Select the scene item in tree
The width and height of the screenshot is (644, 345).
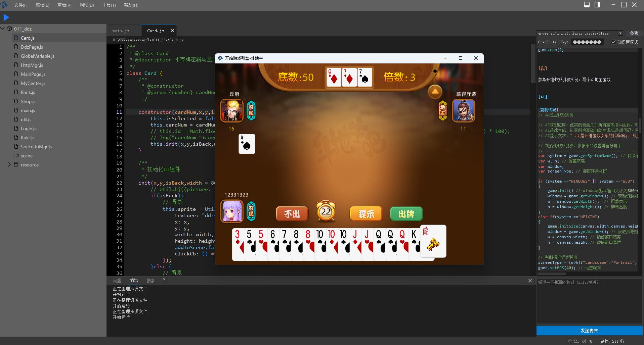point(27,156)
